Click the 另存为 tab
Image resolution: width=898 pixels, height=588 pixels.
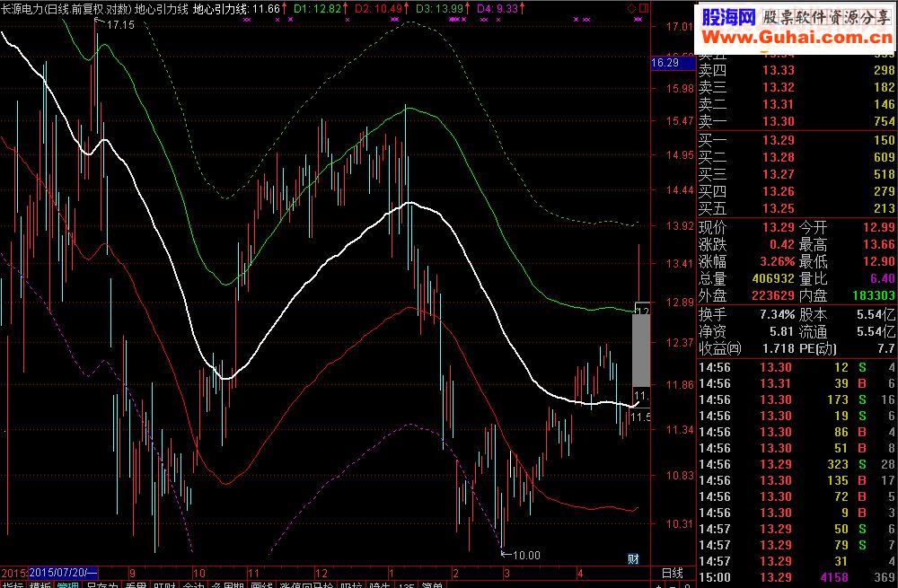[101, 585]
